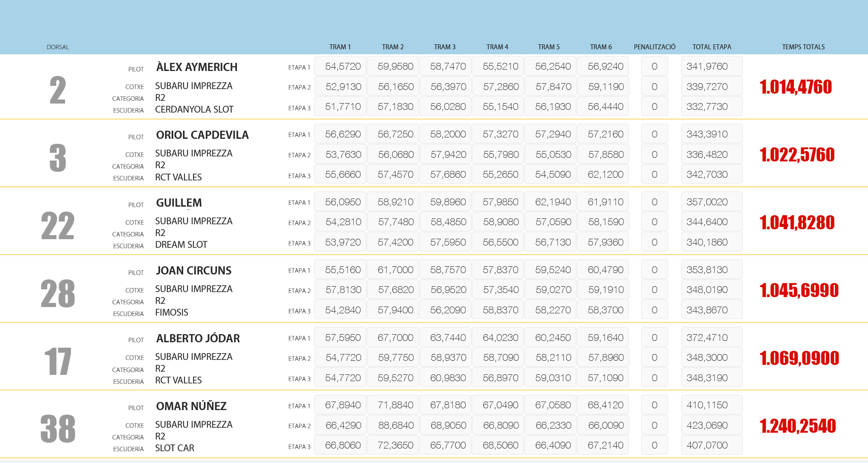Select Alberto Jódar's Etapa 1 penalty field
Screen dimensions: 868x463
(654, 338)
